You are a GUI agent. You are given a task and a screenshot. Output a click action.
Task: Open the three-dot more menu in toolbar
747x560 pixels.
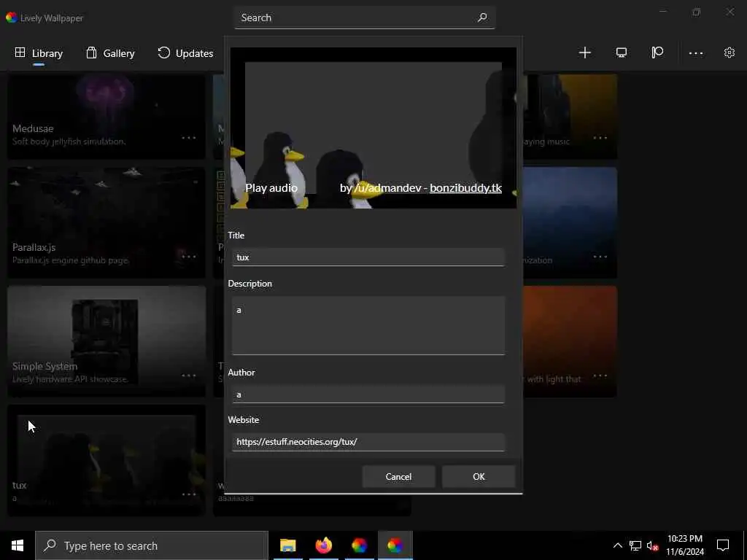tap(695, 53)
